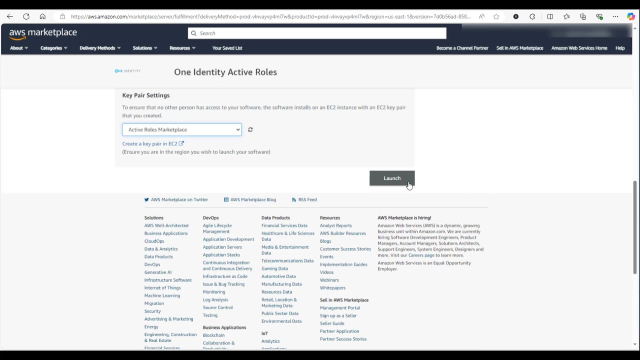Open Blockchain footer link
Image resolution: width=640 pixels, height=360 pixels.
pyautogui.click(x=213, y=335)
